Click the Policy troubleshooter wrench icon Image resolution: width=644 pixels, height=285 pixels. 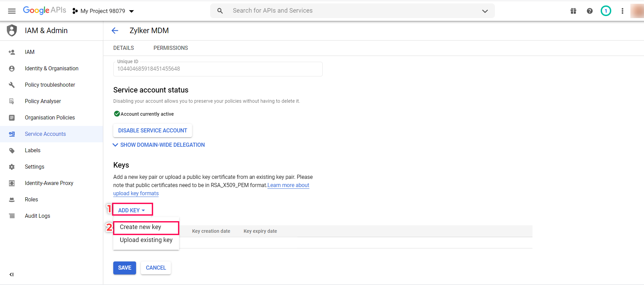click(12, 85)
